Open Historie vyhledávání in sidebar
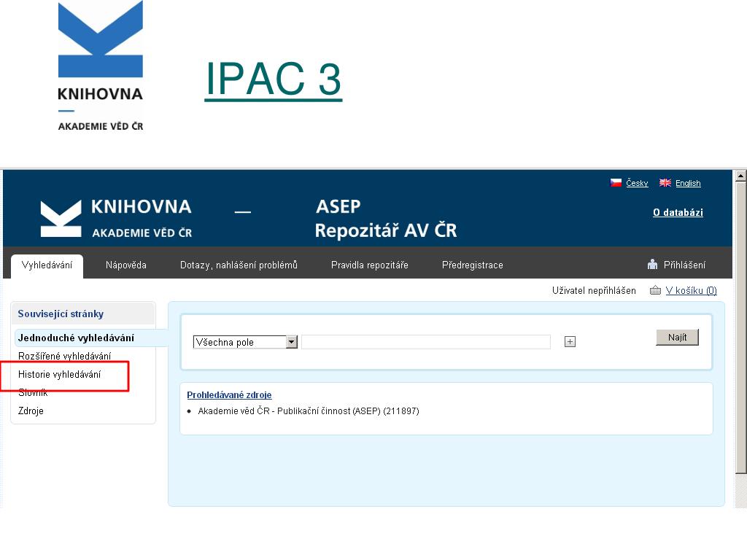747x560 pixels. coord(60,374)
